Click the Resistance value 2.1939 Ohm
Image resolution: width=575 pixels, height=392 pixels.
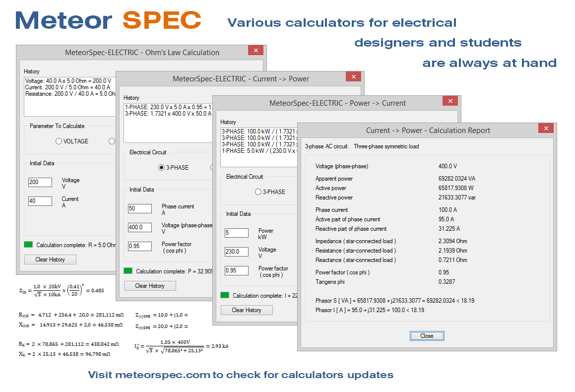pos(452,251)
